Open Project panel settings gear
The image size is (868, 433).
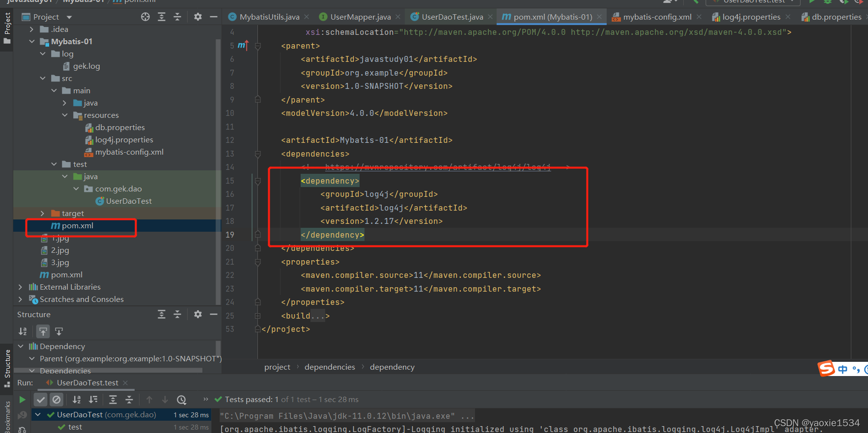198,17
